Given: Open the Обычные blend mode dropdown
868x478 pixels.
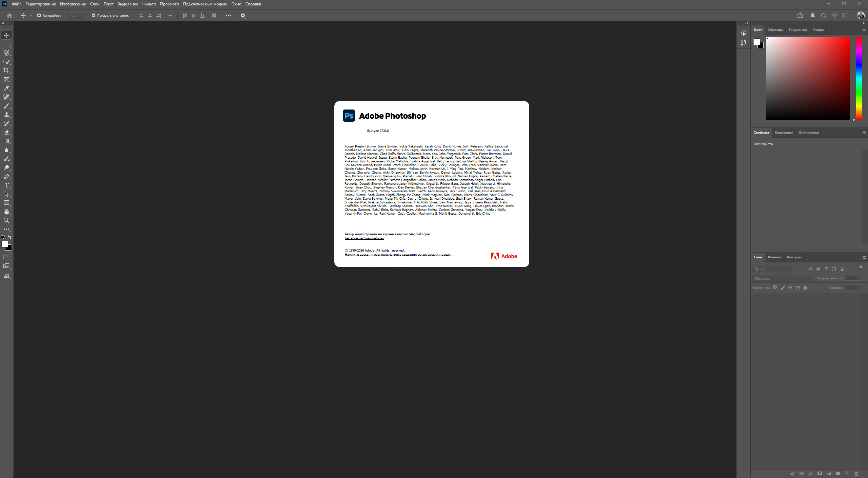Looking at the screenshot, I should (x=783, y=278).
